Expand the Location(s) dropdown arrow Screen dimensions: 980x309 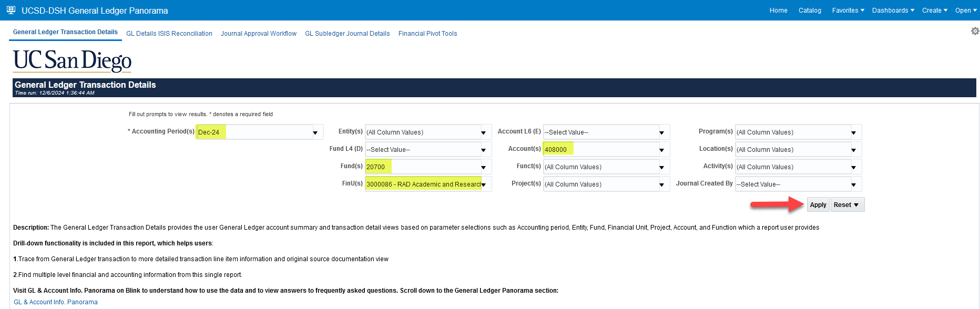[854, 150]
